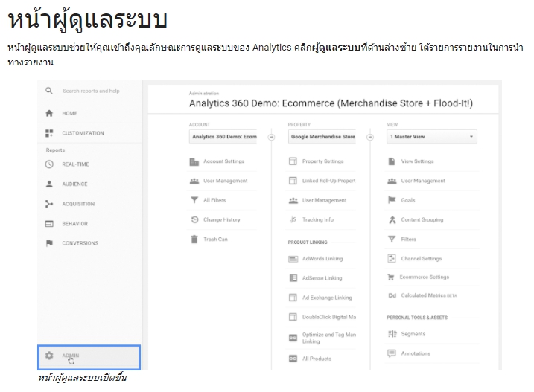Open the 1 Master View dropdown
This screenshot has height=392, width=534.
coord(432,137)
